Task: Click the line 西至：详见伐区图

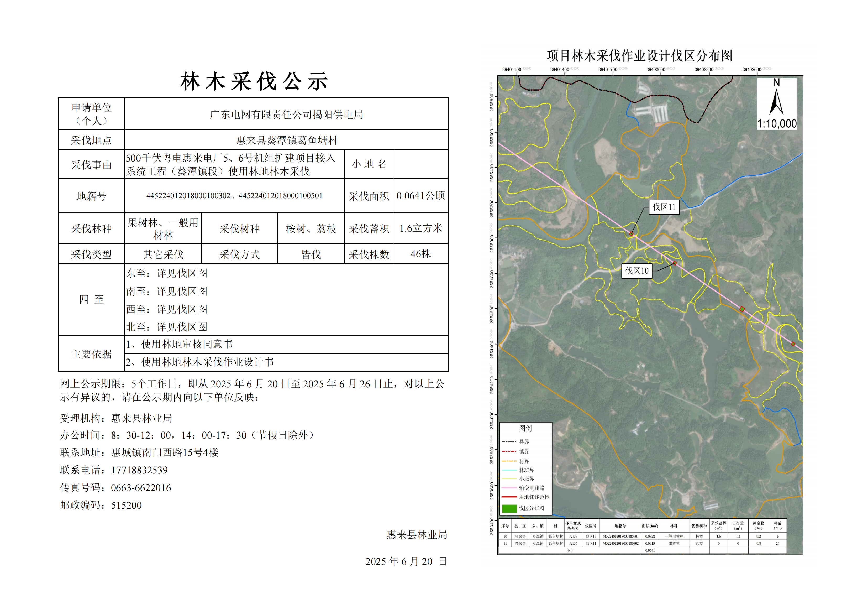Action: pyautogui.click(x=167, y=309)
